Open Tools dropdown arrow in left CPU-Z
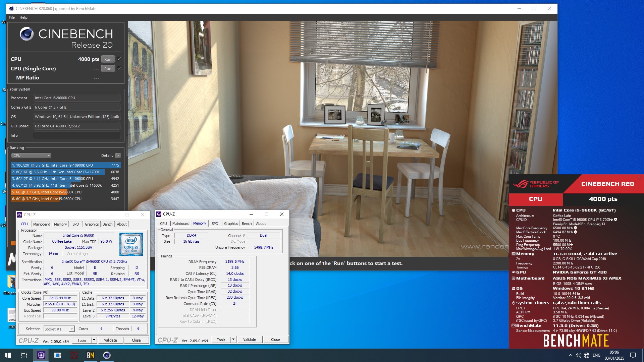Viewport: 644px width, 362px height. pyautogui.click(x=94, y=340)
